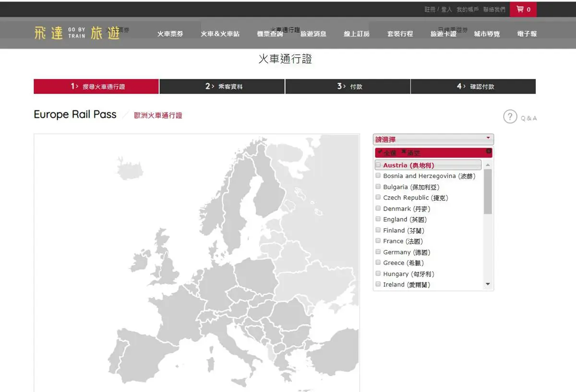Image resolution: width=576 pixels, height=392 pixels.
Task: Click Poland on the Europe map
Action: [256, 276]
